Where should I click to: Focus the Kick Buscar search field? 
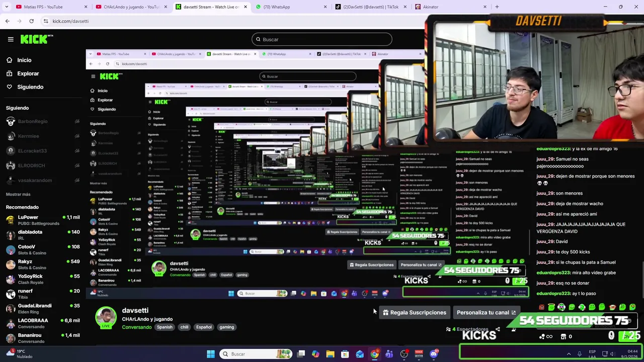click(322, 39)
